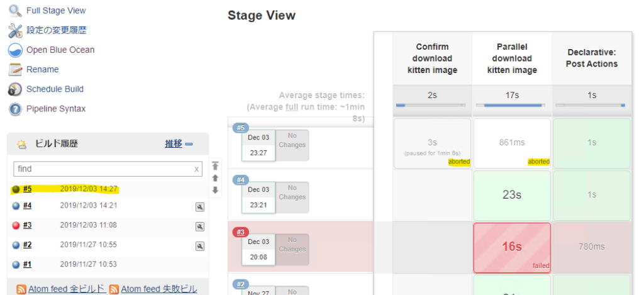
Task: Click the Pipeline Syntax help icon
Action: click(x=15, y=109)
